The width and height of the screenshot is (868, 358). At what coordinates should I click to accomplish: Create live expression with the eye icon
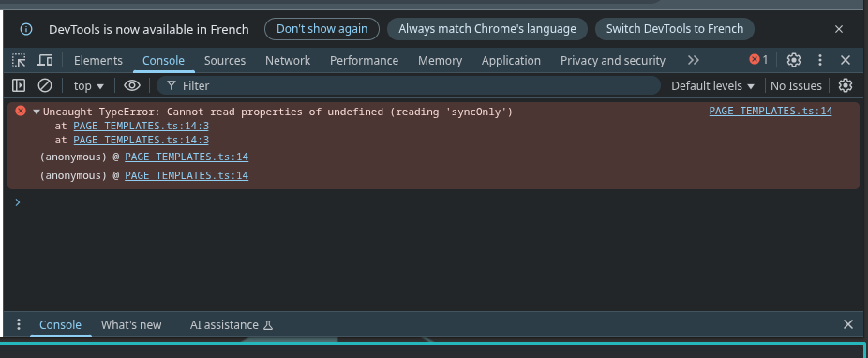(132, 86)
